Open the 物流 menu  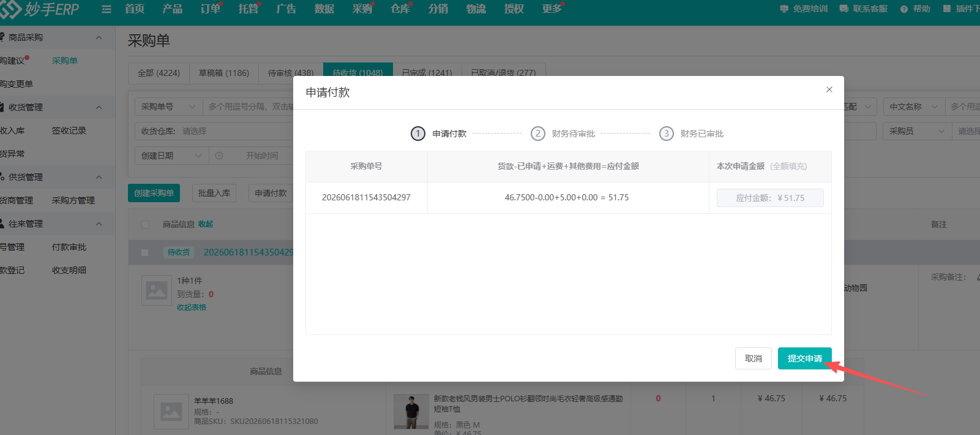476,9
